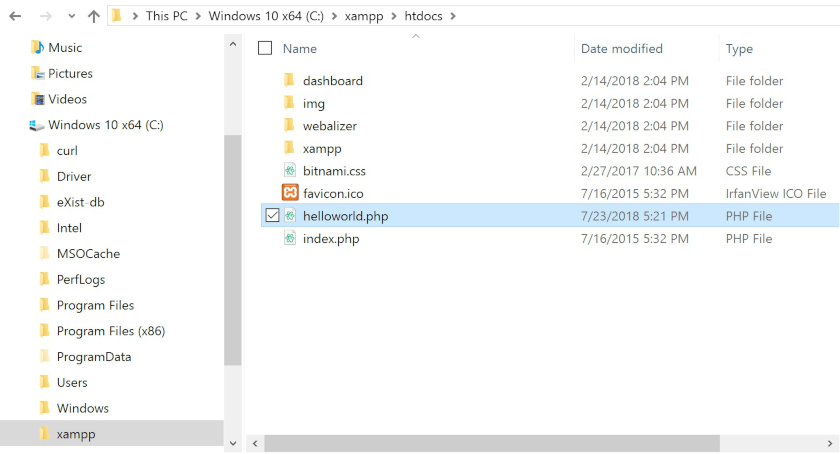The width and height of the screenshot is (840, 454).
Task: Sort files by the Type column header
Action: pos(739,48)
